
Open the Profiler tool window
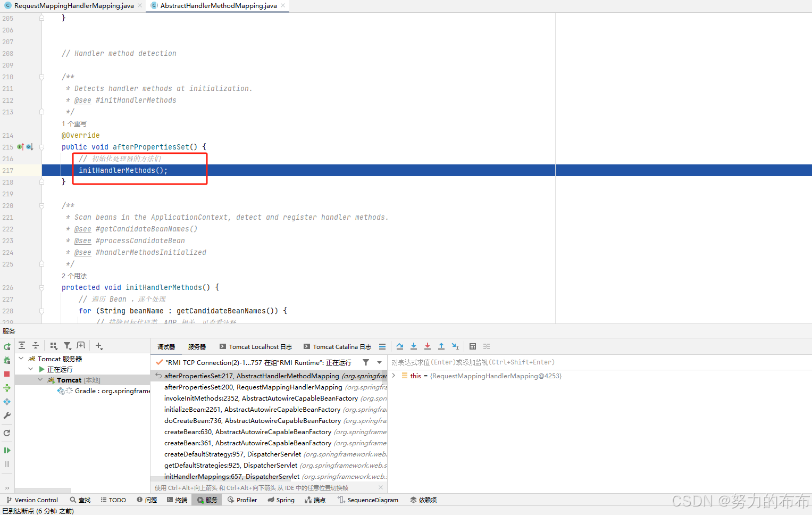pos(242,500)
